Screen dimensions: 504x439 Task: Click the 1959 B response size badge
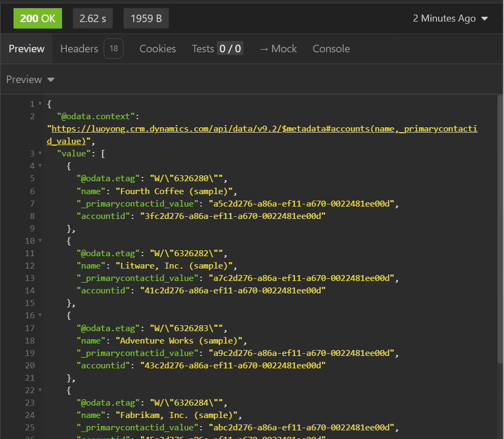(x=146, y=18)
